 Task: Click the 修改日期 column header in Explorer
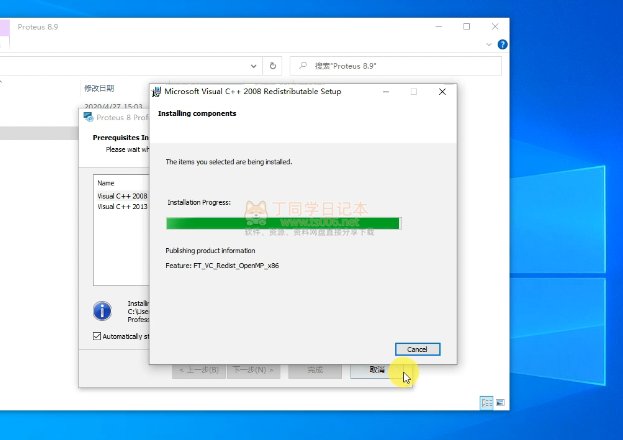[x=99, y=88]
